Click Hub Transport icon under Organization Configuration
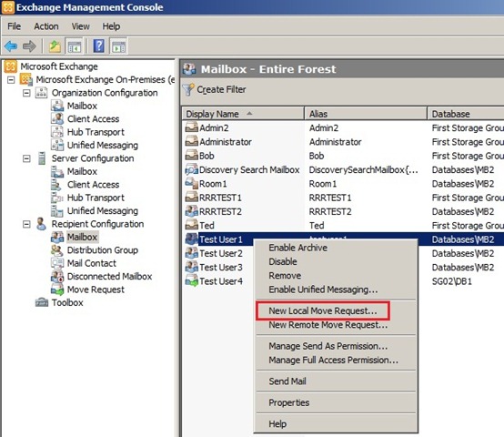This screenshot has height=437, width=504. pyautogui.click(x=57, y=132)
